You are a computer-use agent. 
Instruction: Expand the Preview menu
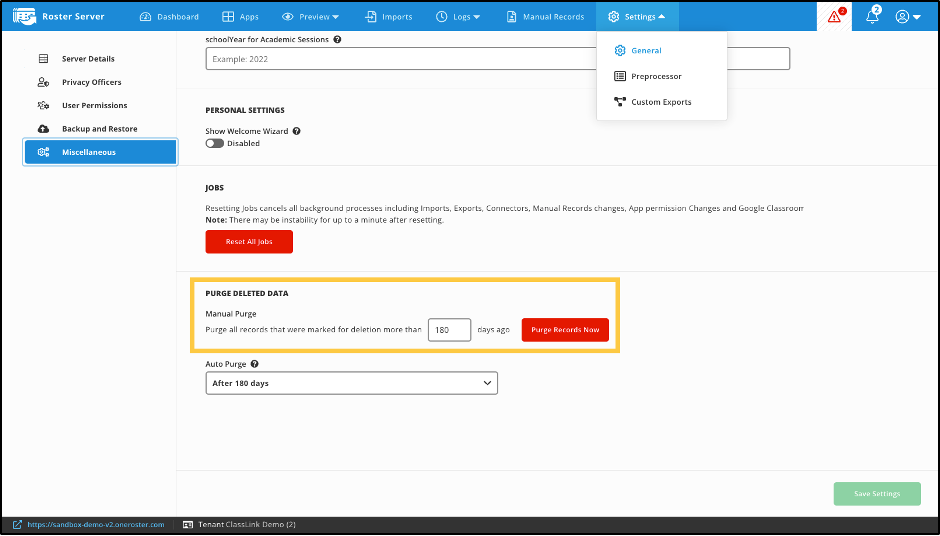coord(310,16)
